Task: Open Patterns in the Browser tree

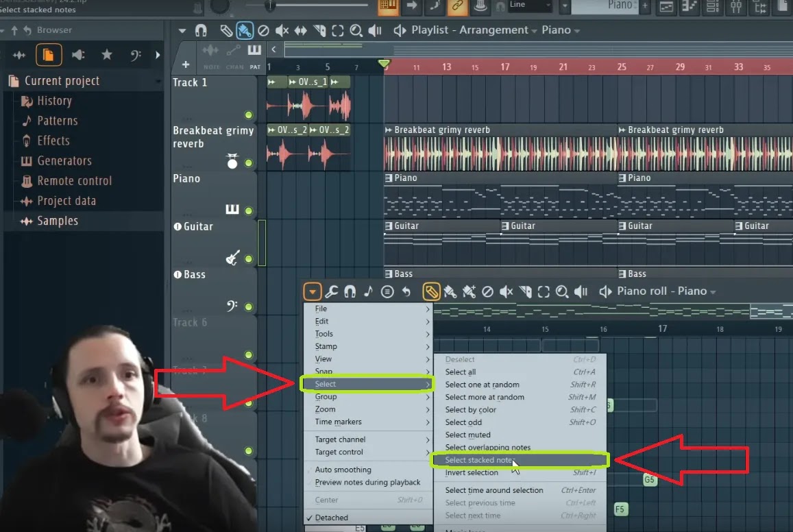Action: point(57,121)
